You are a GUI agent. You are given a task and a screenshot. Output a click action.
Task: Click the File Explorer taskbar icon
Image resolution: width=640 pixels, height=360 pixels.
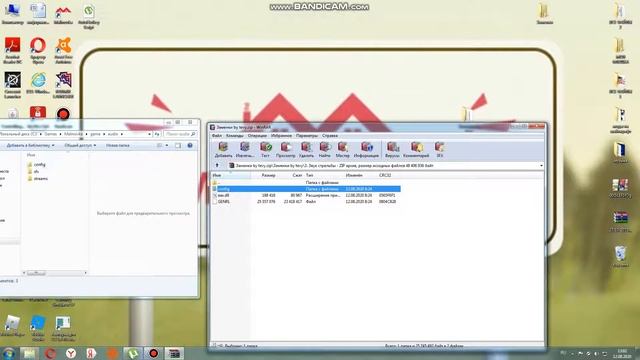point(29,353)
